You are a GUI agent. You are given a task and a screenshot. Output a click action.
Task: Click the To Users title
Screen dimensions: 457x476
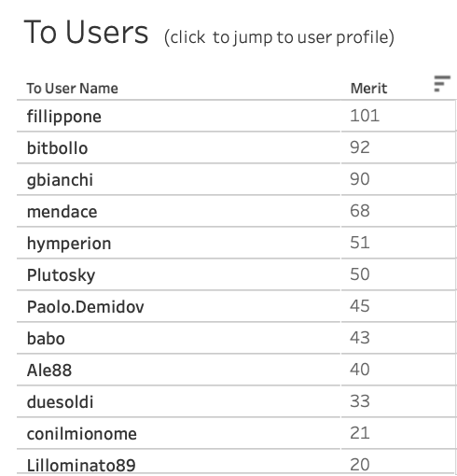coord(86,32)
